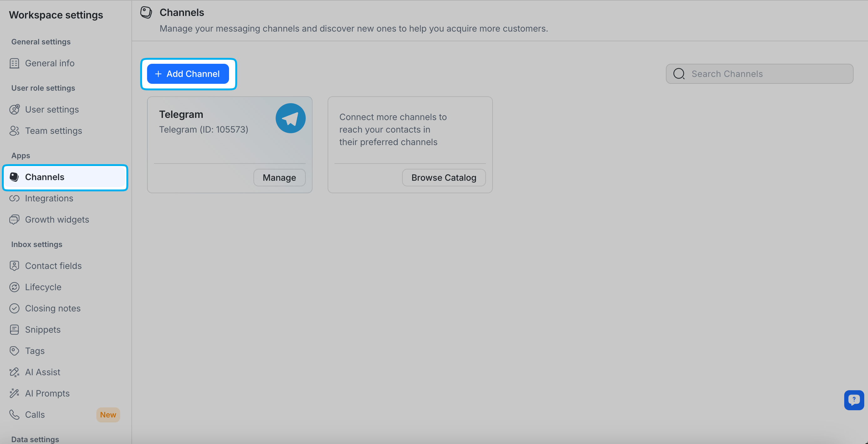Select Channels in the sidebar

tap(44, 177)
